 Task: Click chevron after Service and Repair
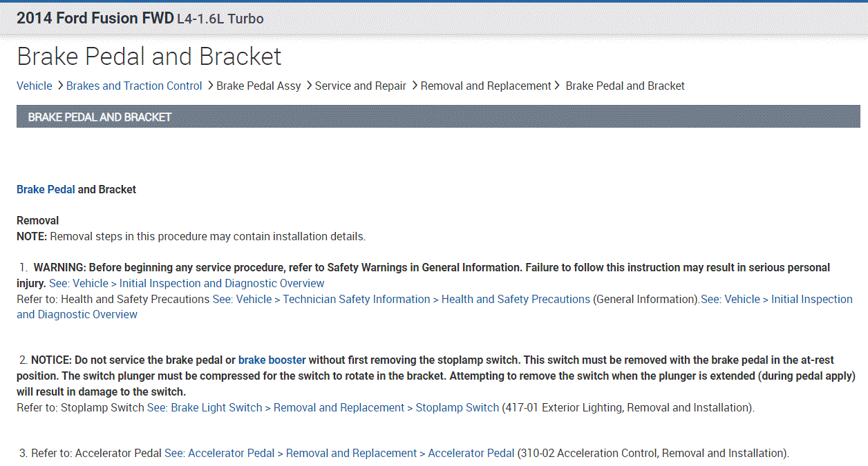point(415,86)
